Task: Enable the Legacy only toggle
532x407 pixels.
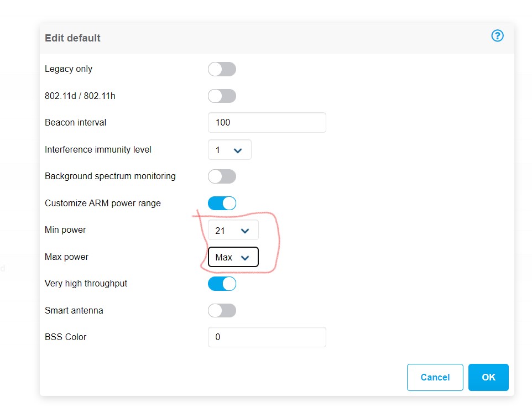Action: click(x=222, y=69)
